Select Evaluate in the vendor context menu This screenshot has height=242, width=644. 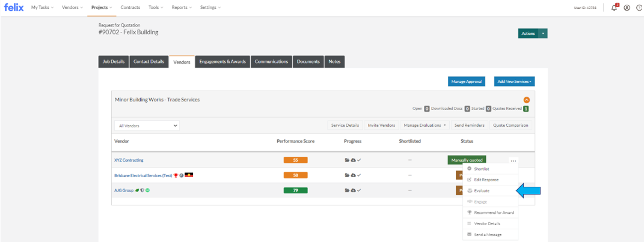click(491, 191)
